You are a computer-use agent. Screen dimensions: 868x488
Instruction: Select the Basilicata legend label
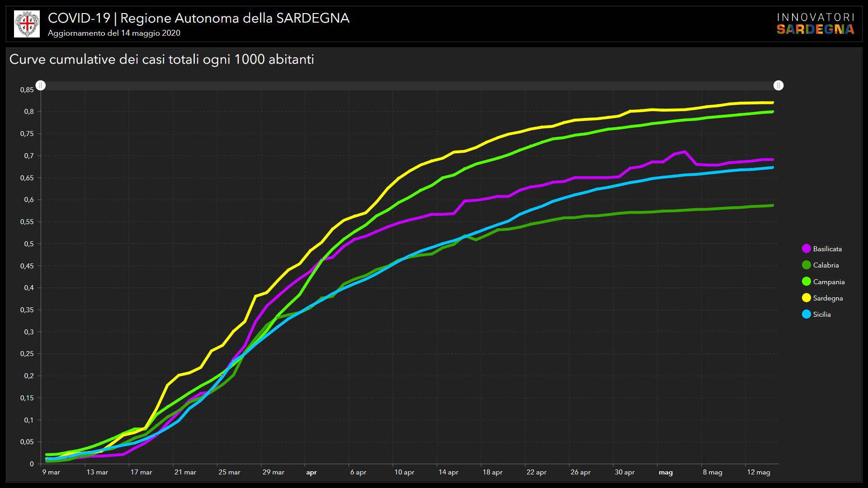click(x=827, y=249)
